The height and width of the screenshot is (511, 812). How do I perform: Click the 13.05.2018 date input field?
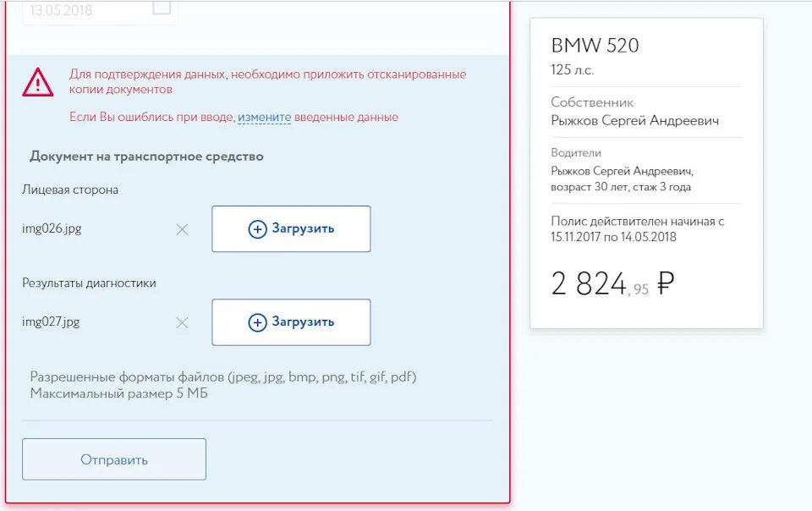click(x=85, y=11)
